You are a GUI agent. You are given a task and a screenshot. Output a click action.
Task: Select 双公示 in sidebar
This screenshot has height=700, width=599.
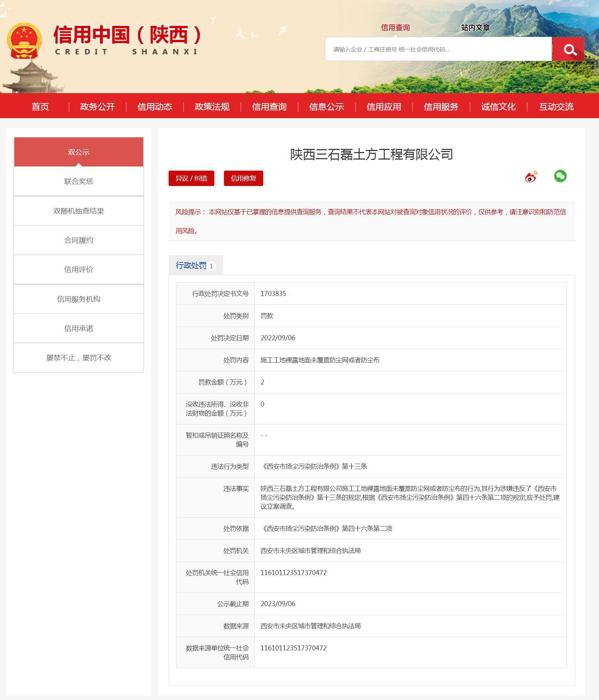point(79,152)
